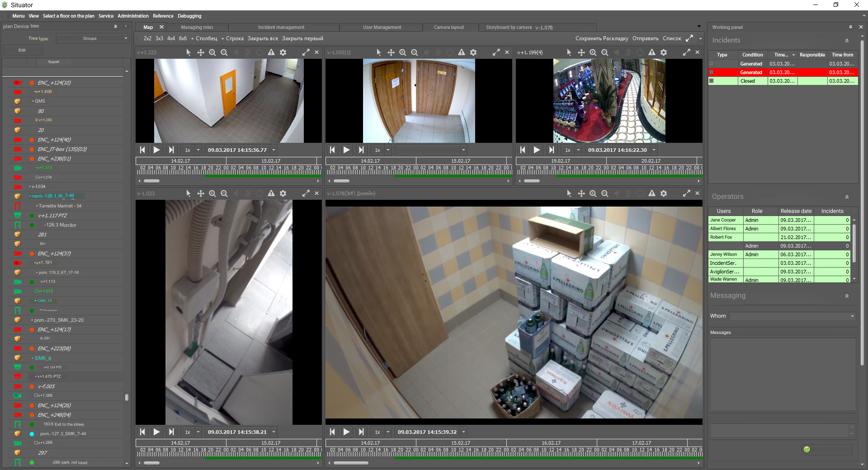Open the Whom recipient dropdown
868x470 pixels.
click(792, 316)
